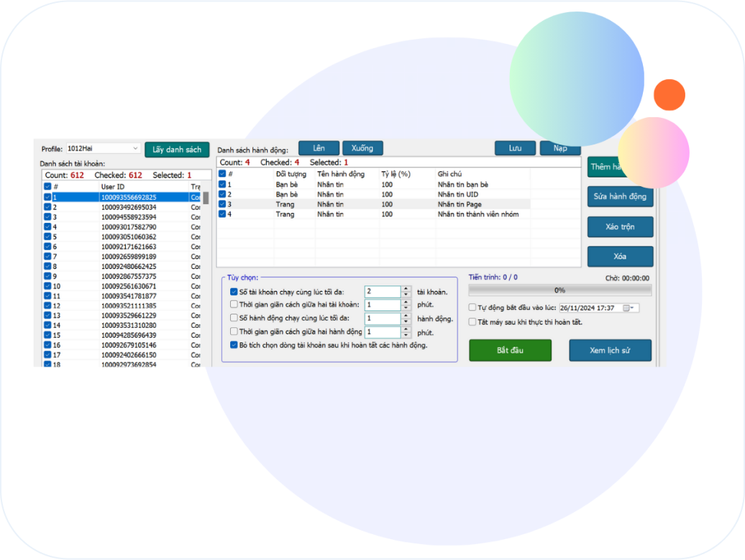Image resolution: width=745 pixels, height=560 pixels.
Task: Click the Sửa hành động button
Action: point(620,196)
